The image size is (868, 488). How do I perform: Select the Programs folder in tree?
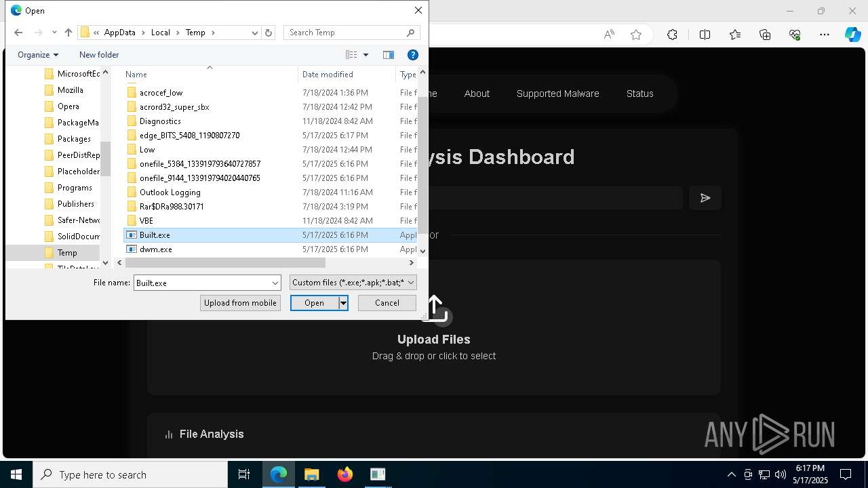(x=75, y=188)
